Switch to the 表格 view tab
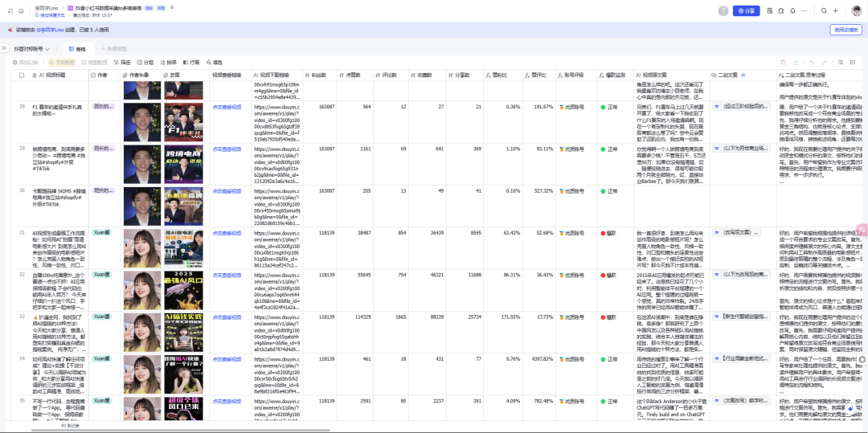The width and height of the screenshot is (868, 433). tap(77, 48)
